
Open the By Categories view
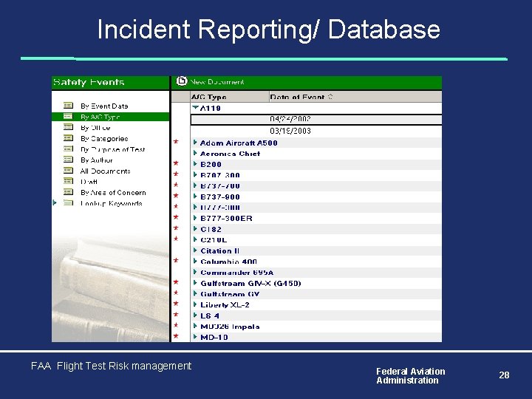tap(104, 139)
